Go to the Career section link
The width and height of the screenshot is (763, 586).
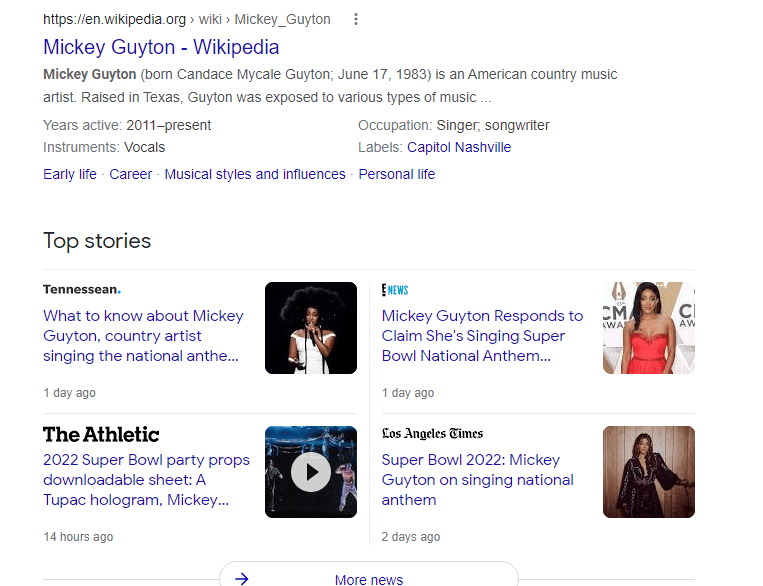(131, 174)
